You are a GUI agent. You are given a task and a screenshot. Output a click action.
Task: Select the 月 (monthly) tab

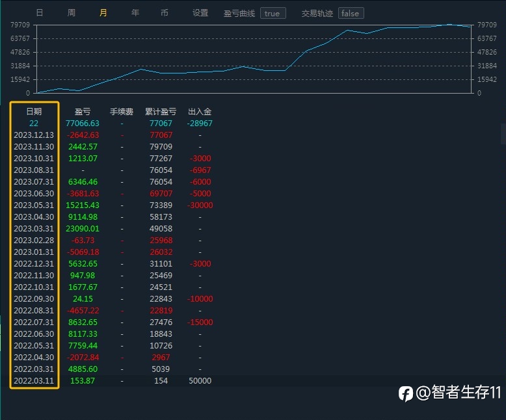[103, 13]
